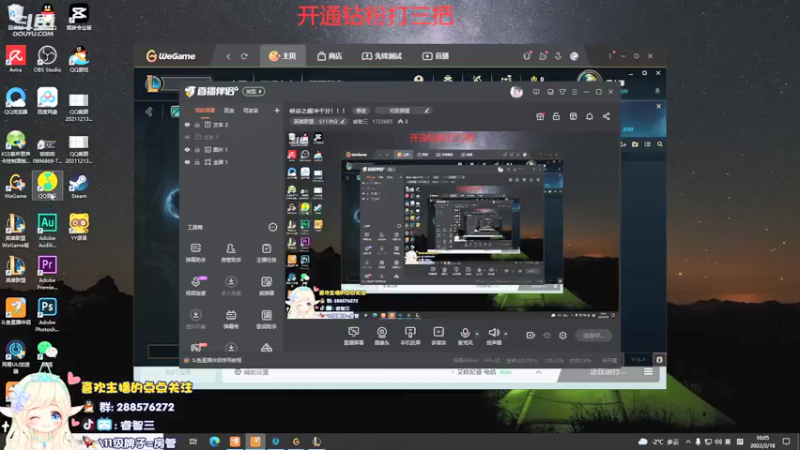Add a camera source (摄像头)
The width and height of the screenshot is (800, 450).
[x=382, y=336]
